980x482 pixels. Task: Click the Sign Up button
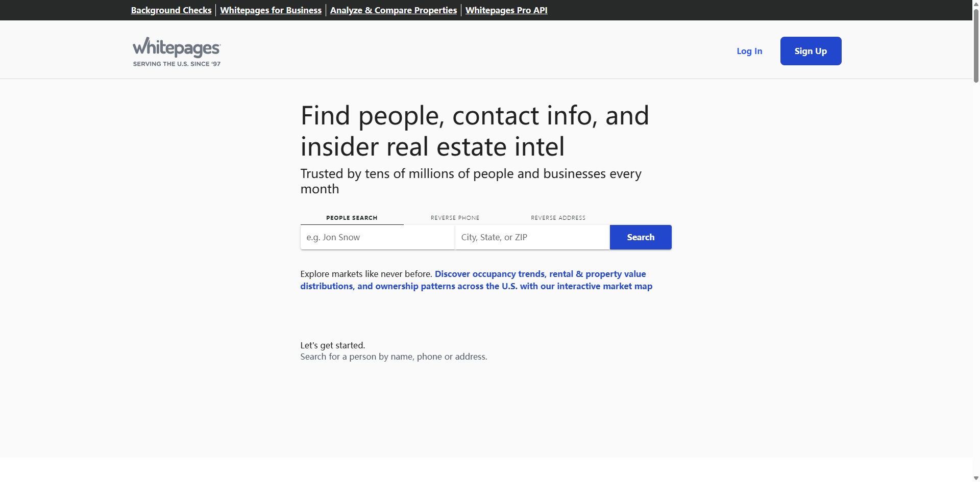point(811,51)
